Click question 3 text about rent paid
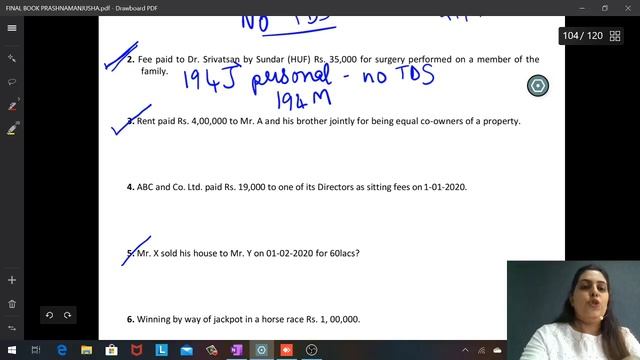The image size is (640, 360). coord(324,121)
